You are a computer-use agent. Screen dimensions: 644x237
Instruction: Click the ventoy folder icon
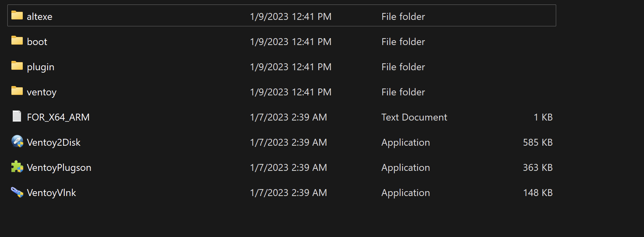pyautogui.click(x=17, y=91)
